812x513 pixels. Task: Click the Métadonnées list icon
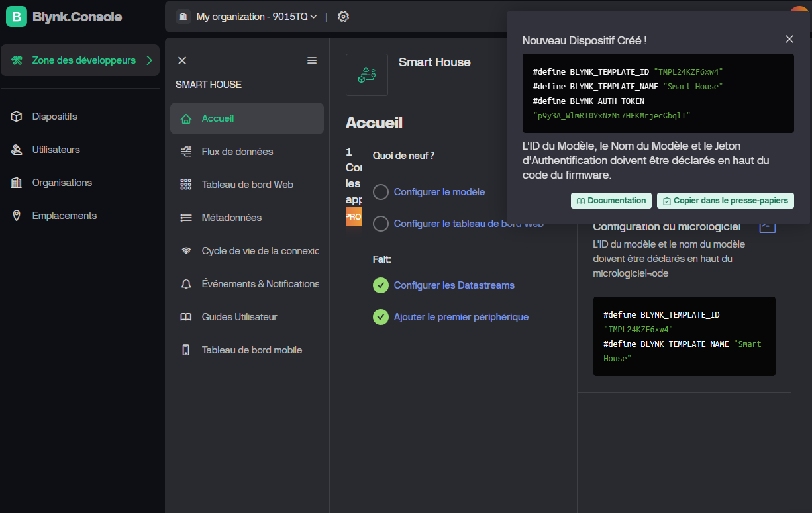pos(186,218)
